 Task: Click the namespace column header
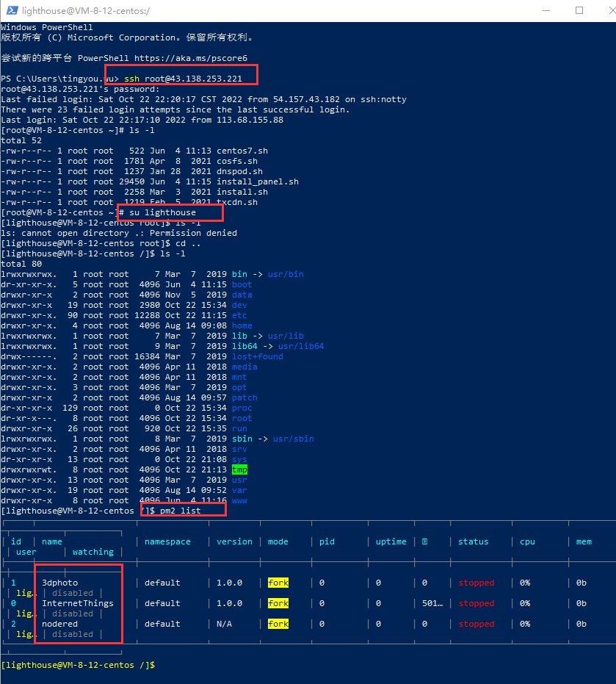pyautogui.click(x=167, y=541)
